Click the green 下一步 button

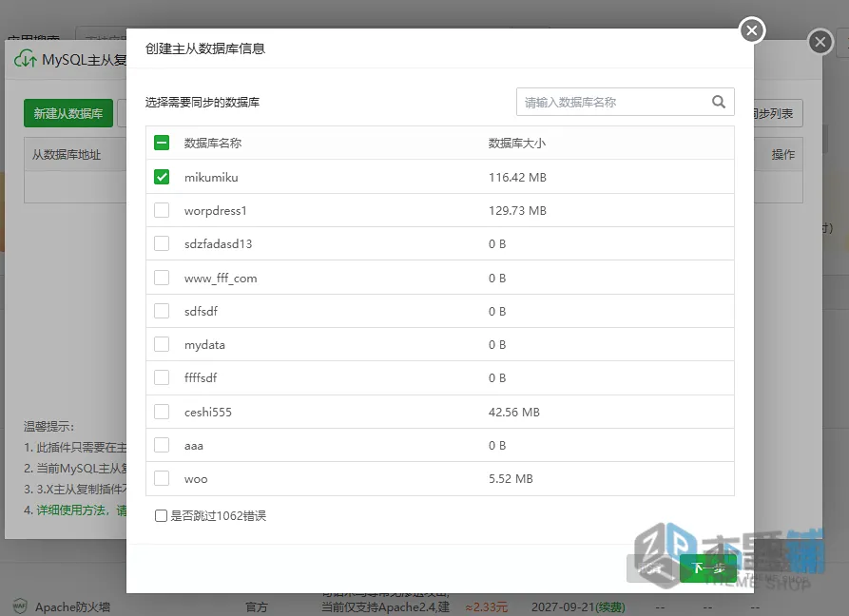click(x=708, y=568)
